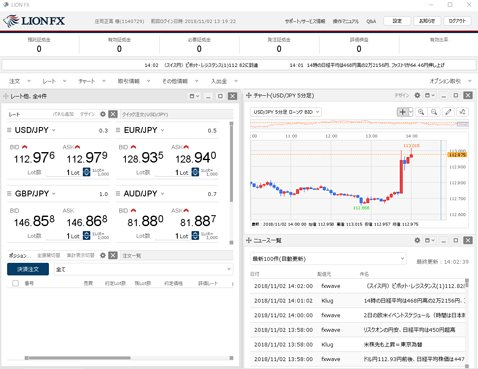Image resolution: width=478 pixels, height=369 pixels.
Task: Click the chart zoom-in magnifier
Action: click(421, 112)
